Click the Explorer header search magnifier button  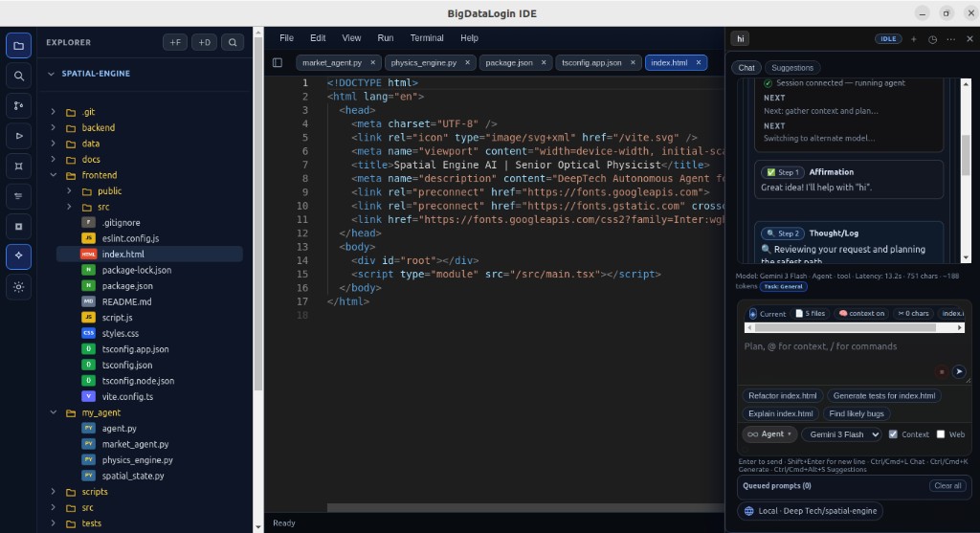click(233, 42)
